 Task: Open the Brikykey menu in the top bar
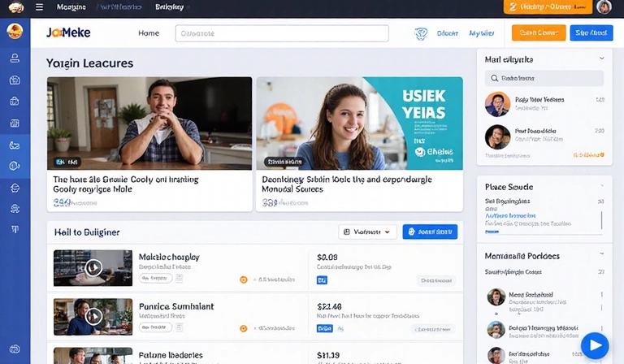click(x=170, y=7)
